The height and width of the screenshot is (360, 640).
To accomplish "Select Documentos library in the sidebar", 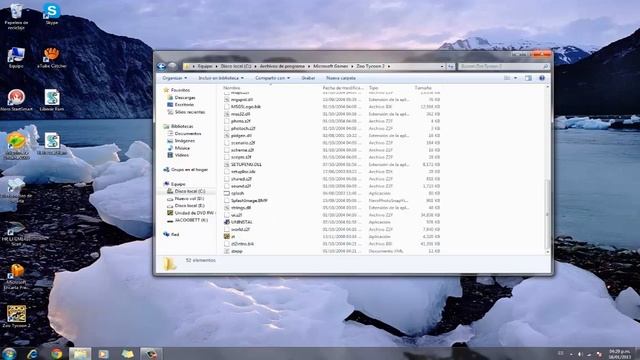I will (x=188, y=134).
